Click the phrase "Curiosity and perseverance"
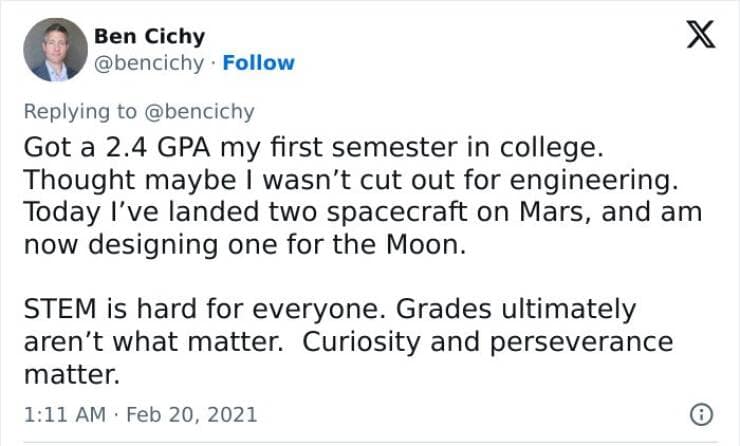This screenshot has width=740, height=446. [488, 341]
